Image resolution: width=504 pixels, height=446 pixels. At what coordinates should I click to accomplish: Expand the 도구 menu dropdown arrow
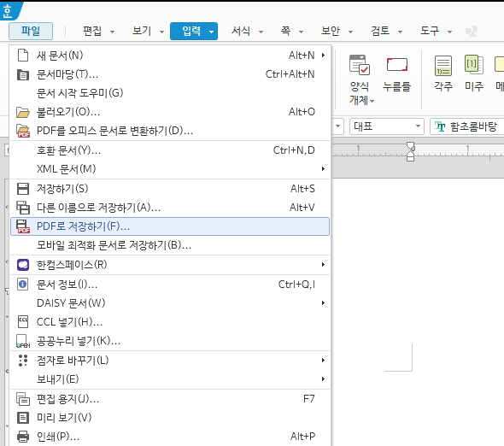[x=449, y=32]
